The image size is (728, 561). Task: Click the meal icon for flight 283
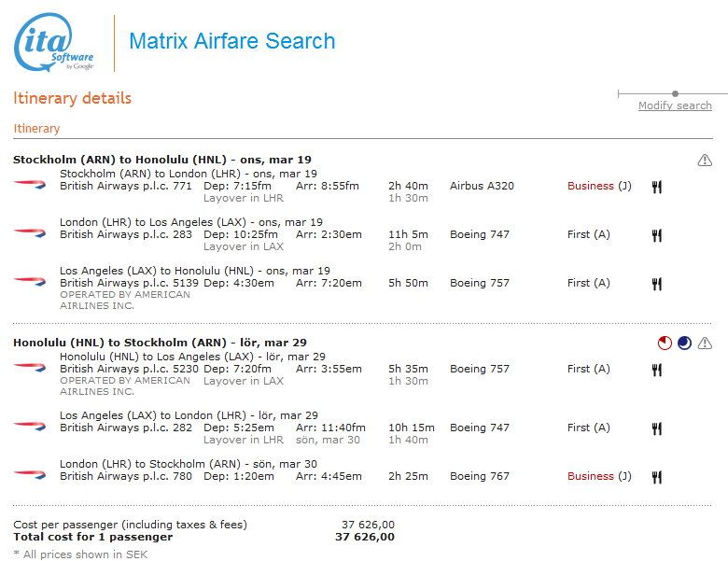pyautogui.click(x=657, y=235)
